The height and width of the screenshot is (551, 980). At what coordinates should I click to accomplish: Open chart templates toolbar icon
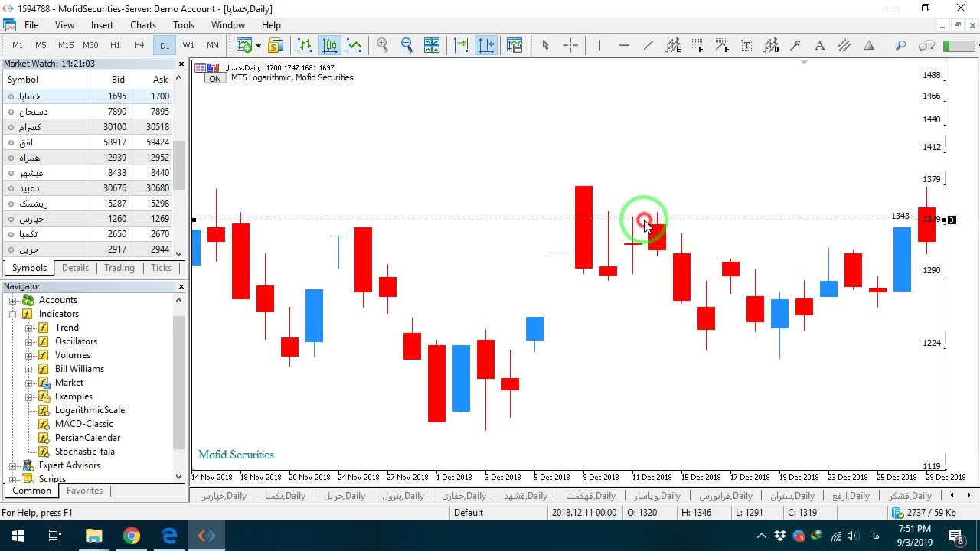(514, 45)
